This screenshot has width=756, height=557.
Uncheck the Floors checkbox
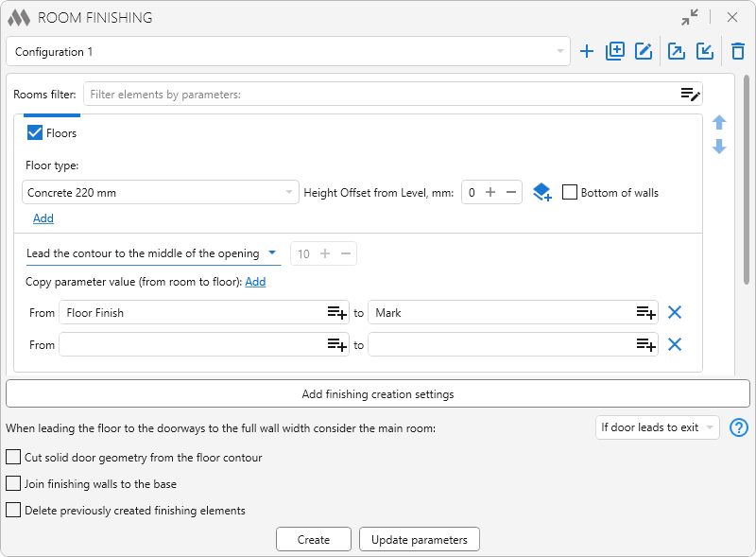[x=35, y=132]
